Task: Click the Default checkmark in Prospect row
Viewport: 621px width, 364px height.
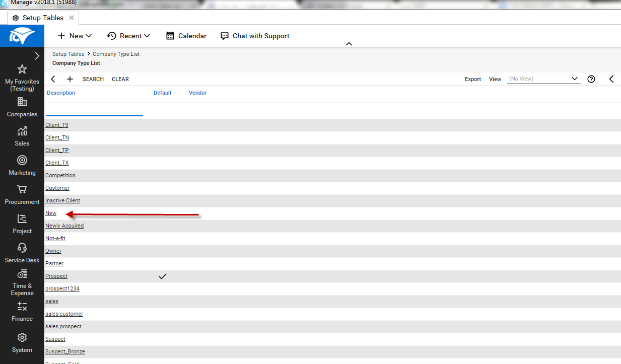Action: pos(163,276)
